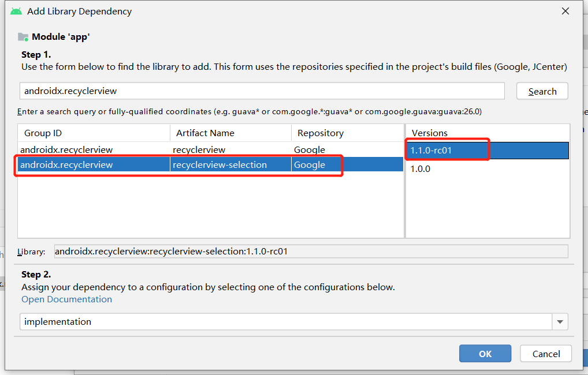This screenshot has width=588, height=375.
Task: Cancel the Add Library Dependency dialog
Action: [x=545, y=353]
